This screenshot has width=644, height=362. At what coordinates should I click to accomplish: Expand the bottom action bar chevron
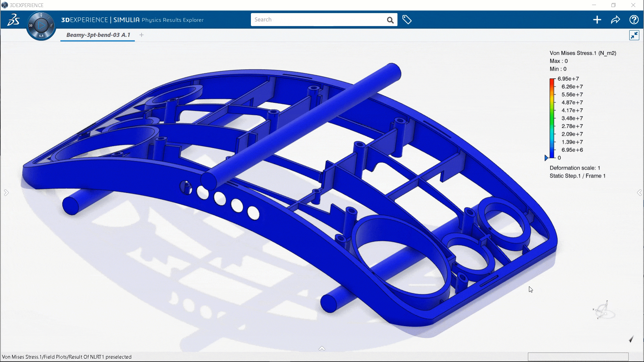322,349
